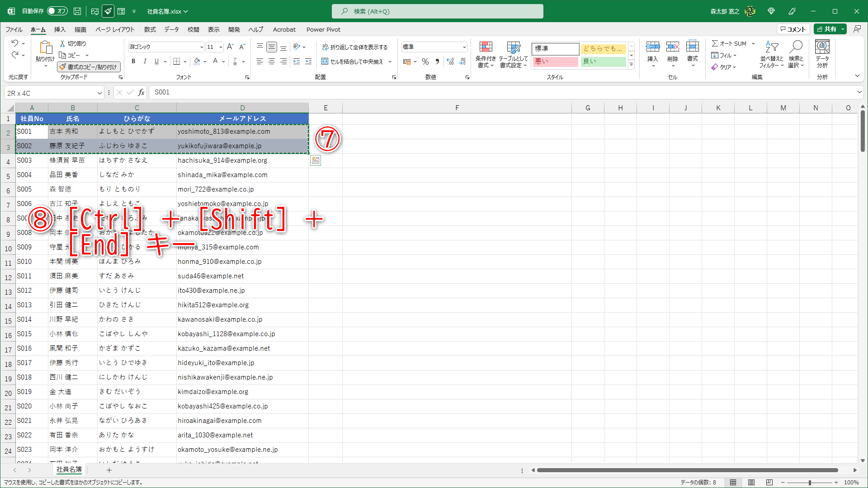The image size is (868, 488).
Task: Adjust the zoom level slider
Action: [x=810, y=483]
